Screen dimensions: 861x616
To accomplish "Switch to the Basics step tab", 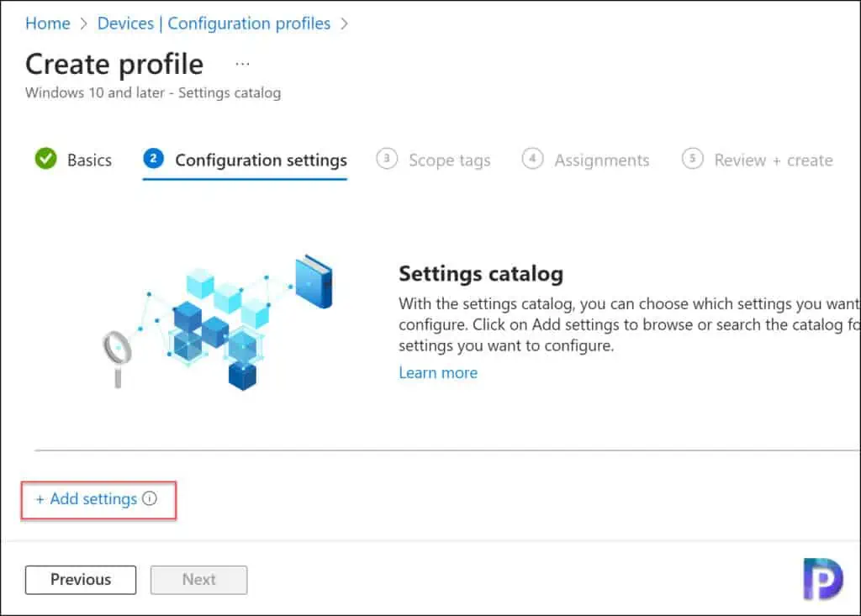I will coord(74,160).
